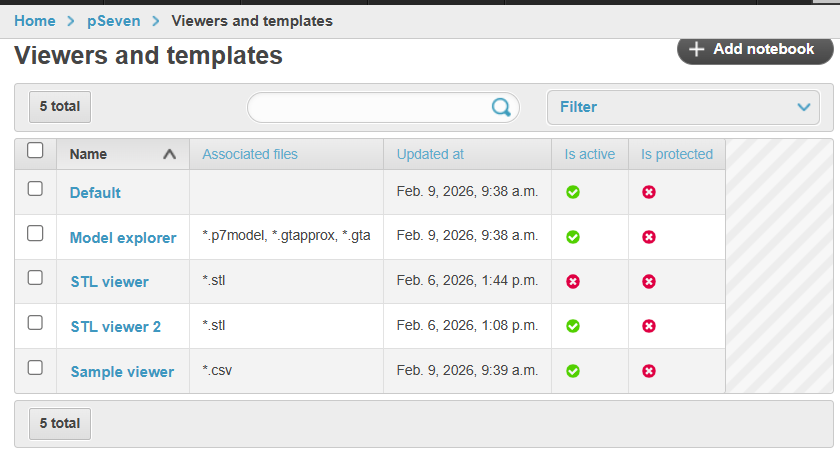840x462 pixels.
Task: Click STL viewer 2's red protected icon
Action: point(649,326)
